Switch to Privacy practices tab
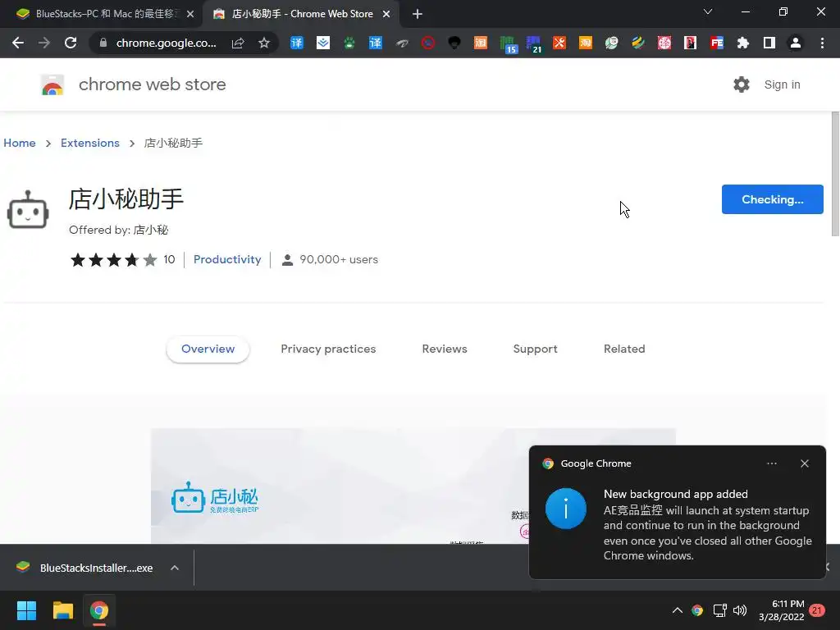Image resolution: width=840 pixels, height=630 pixels. click(x=328, y=349)
